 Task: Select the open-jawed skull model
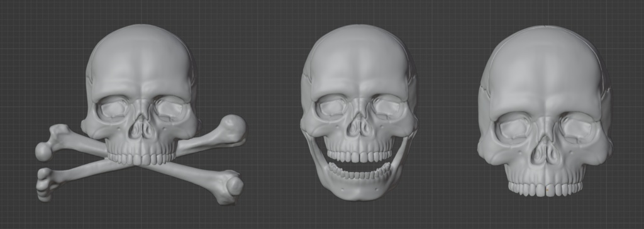(x=359, y=112)
